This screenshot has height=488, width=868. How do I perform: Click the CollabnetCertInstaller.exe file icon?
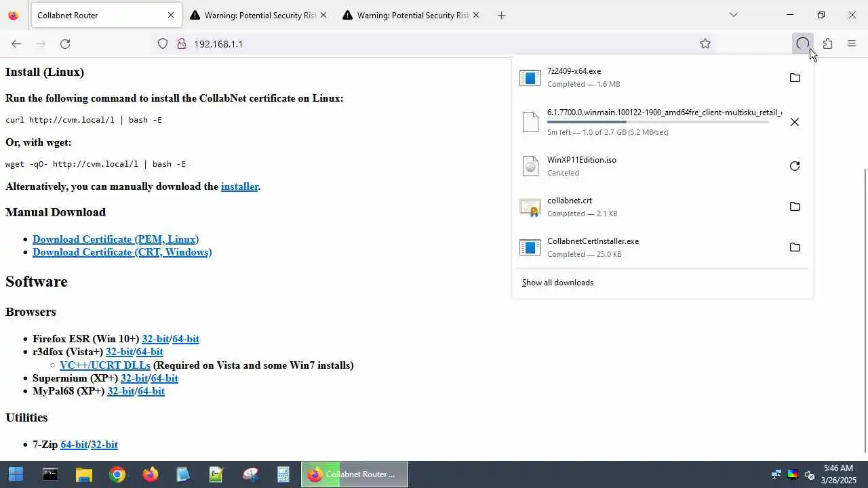click(530, 247)
